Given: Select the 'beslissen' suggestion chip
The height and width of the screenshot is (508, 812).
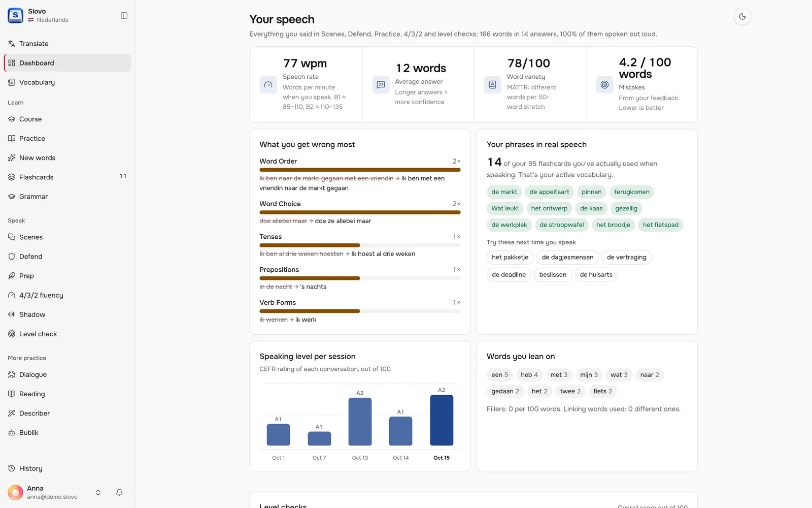Looking at the screenshot, I should [x=553, y=275].
